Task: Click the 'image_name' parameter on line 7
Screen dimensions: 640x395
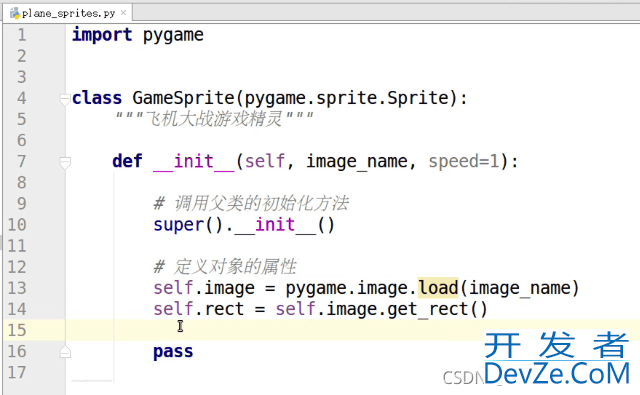Action: (x=357, y=162)
